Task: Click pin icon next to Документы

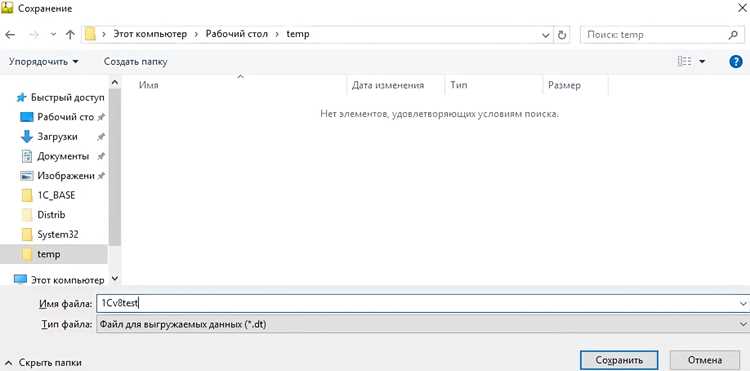Action: click(100, 157)
